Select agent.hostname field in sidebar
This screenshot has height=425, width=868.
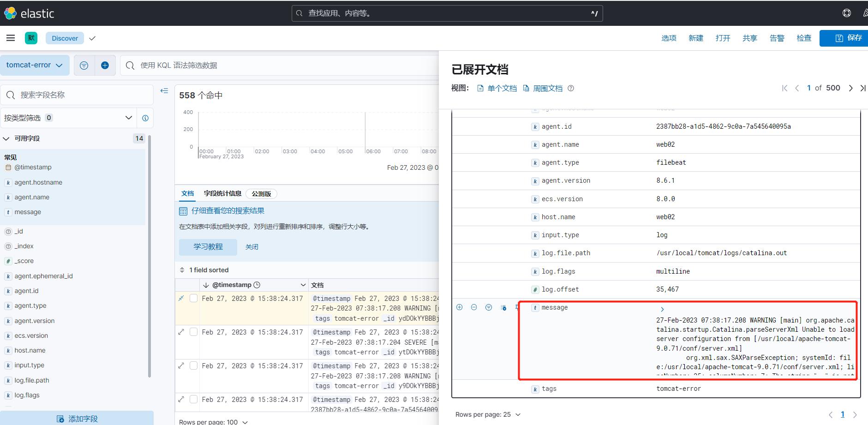coord(38,182)
